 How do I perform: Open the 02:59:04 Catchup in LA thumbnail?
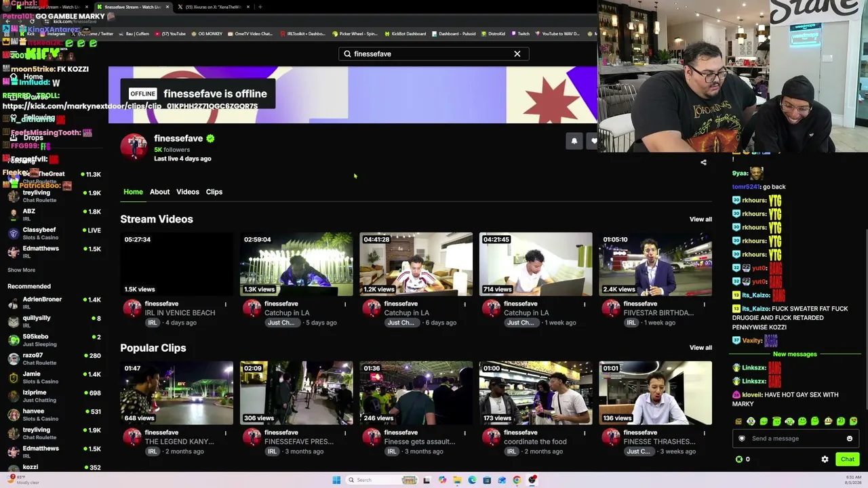click(296, 264)
